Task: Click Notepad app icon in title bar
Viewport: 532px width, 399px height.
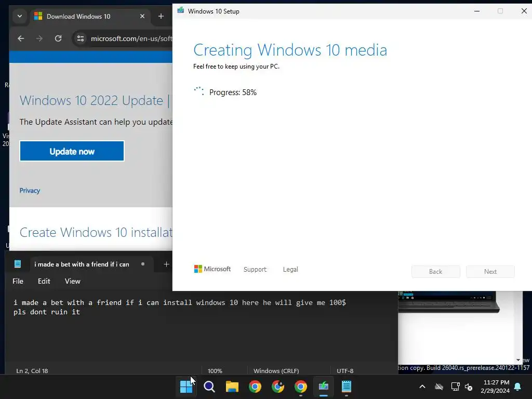Action: click(x=18, y=264)
